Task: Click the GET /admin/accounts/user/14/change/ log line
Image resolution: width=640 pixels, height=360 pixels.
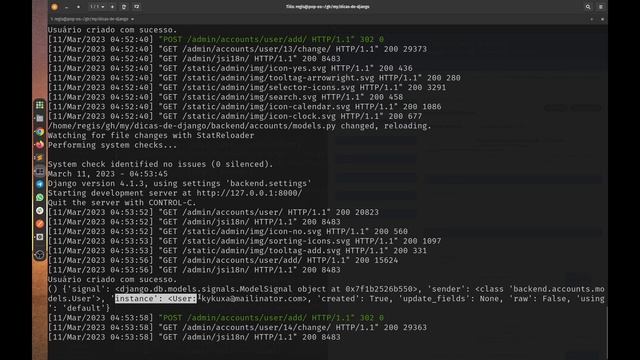Action: click(x=238, y=327)
